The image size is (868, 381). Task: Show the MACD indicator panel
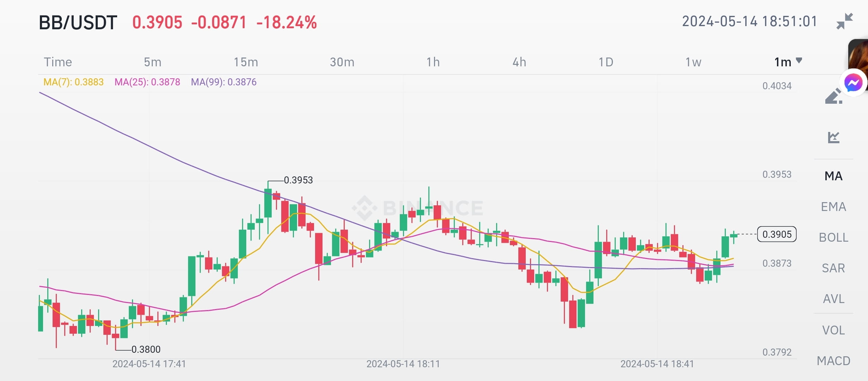(834, 361)
